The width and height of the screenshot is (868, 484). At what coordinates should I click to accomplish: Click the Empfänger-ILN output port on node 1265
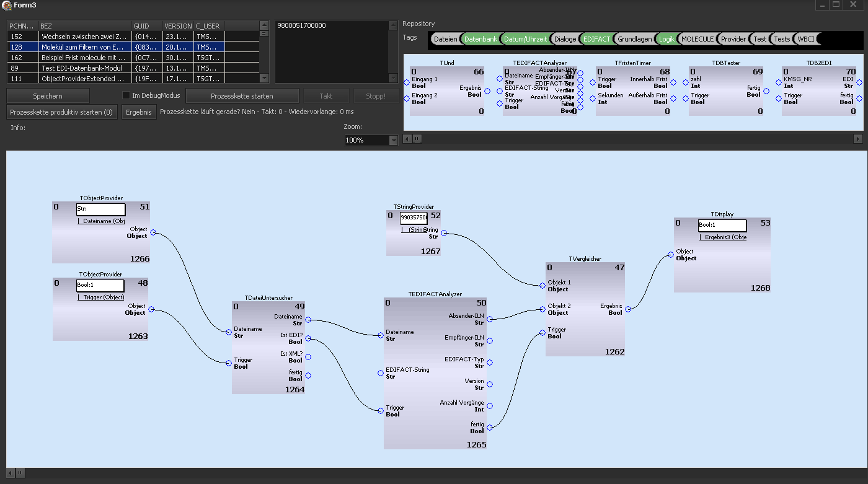(x=490, y=341)
